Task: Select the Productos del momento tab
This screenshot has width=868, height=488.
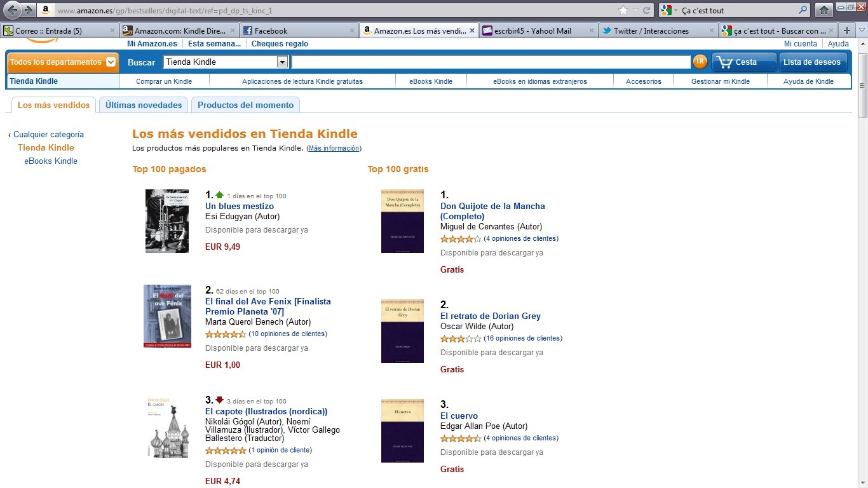Action: click(x=245, y=105)
